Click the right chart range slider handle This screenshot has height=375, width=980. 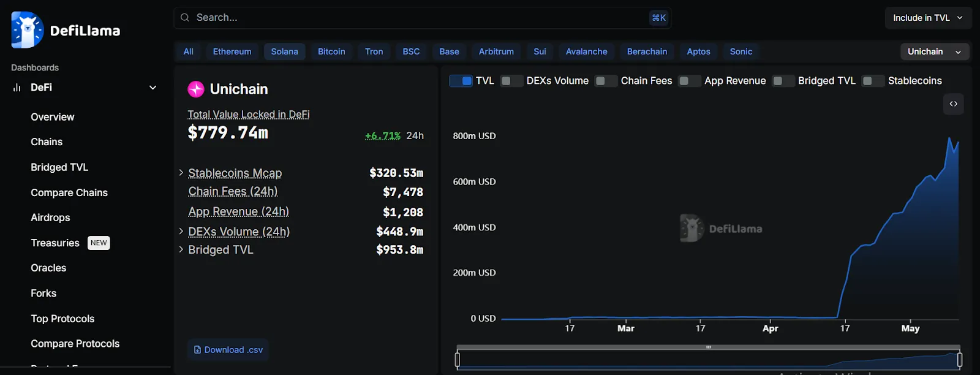(x=960, y=360)
